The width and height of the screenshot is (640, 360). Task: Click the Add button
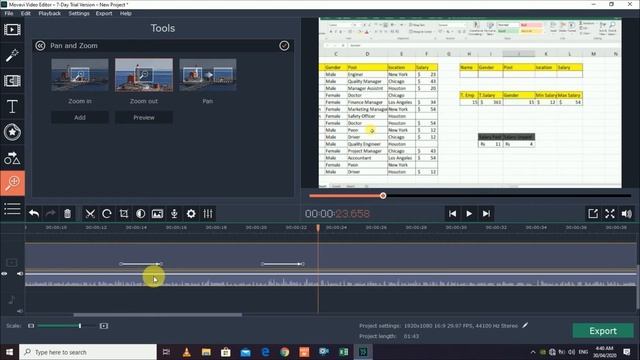point(80,118)
